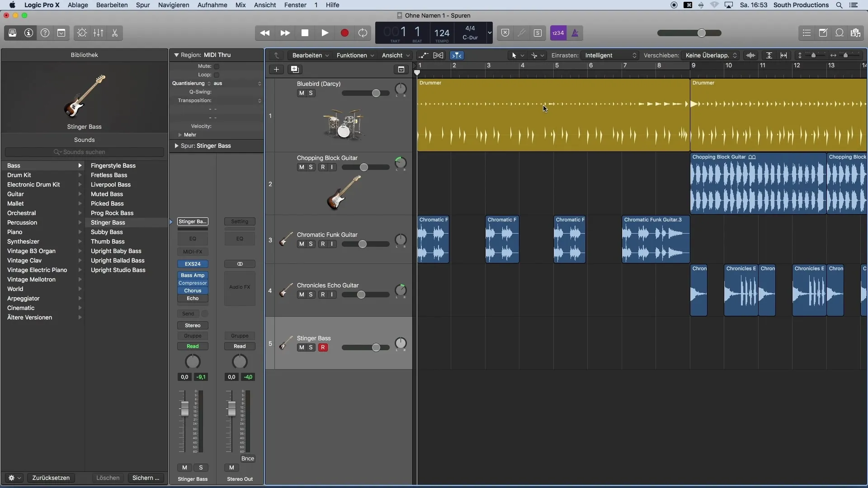The height and width of the screenshot is (488, 868).
Task: Click the Compressor plug-in slot
Action: [x=193, y=283]
